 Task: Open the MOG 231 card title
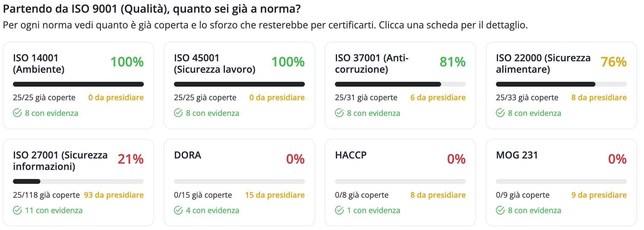[517, 155]
